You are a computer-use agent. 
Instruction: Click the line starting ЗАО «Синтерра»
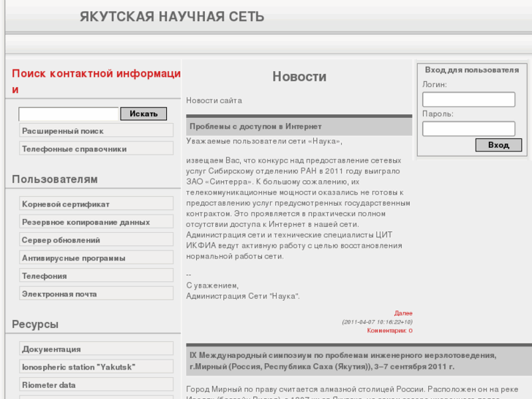[273, 182]
